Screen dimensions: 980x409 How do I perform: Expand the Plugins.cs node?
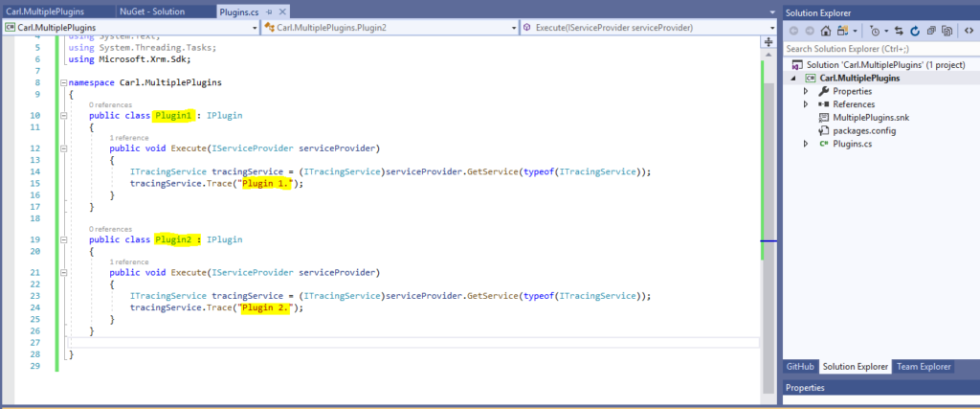click(806, 144)
